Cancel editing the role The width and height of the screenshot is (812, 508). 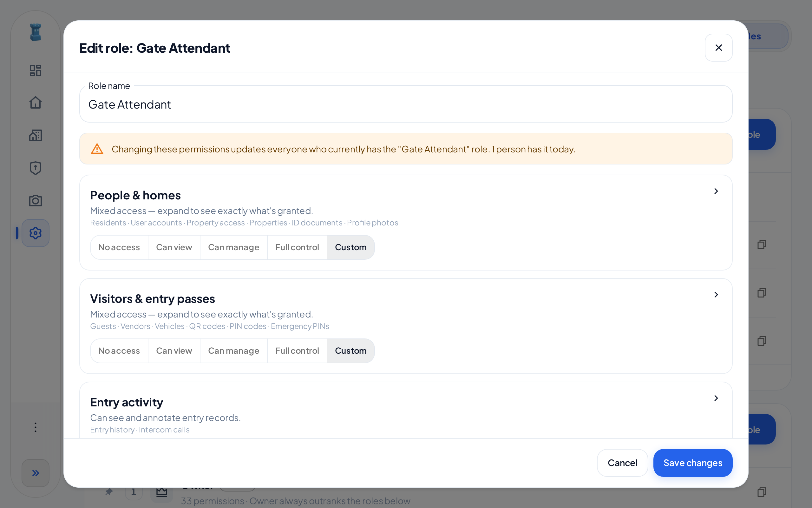pyautogui.click(x=622, y=463)
